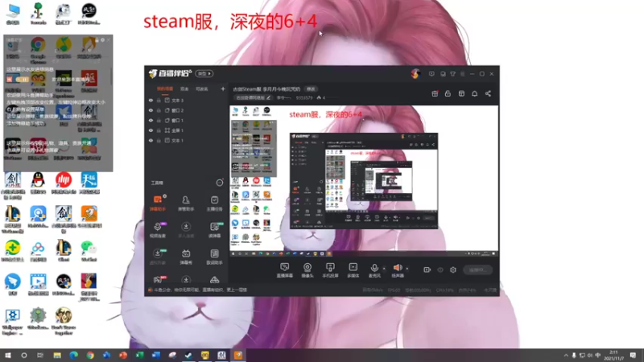Image resolution: width=644 pixels, height=362 pixels.
Task: Add a 手机投屏 phone cast source
Action: click(x=330, y=270)
